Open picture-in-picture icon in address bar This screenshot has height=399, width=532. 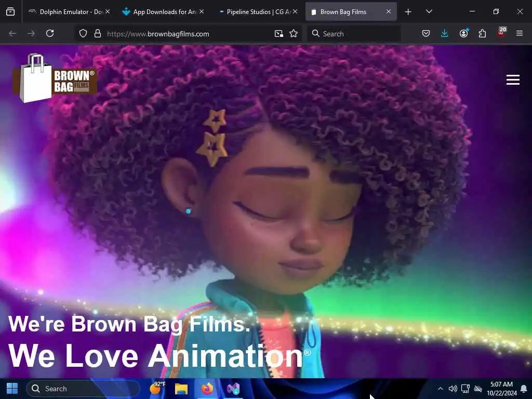(279, 34)
